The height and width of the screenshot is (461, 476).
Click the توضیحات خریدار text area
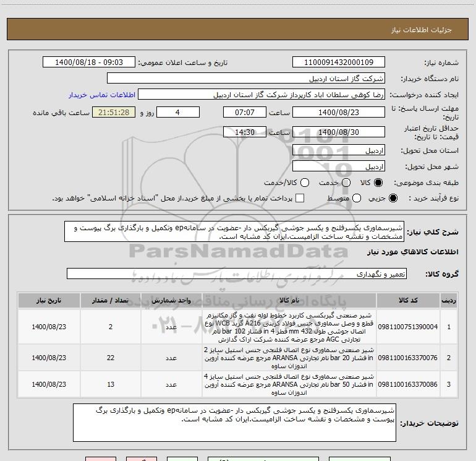(x=234, y=423)
